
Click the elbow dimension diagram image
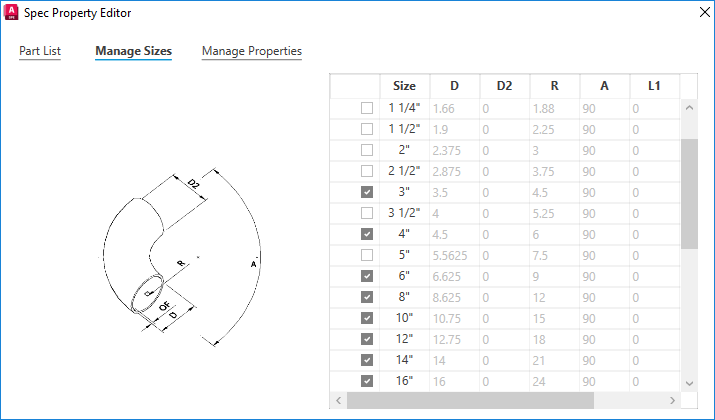tap(180, 256)
